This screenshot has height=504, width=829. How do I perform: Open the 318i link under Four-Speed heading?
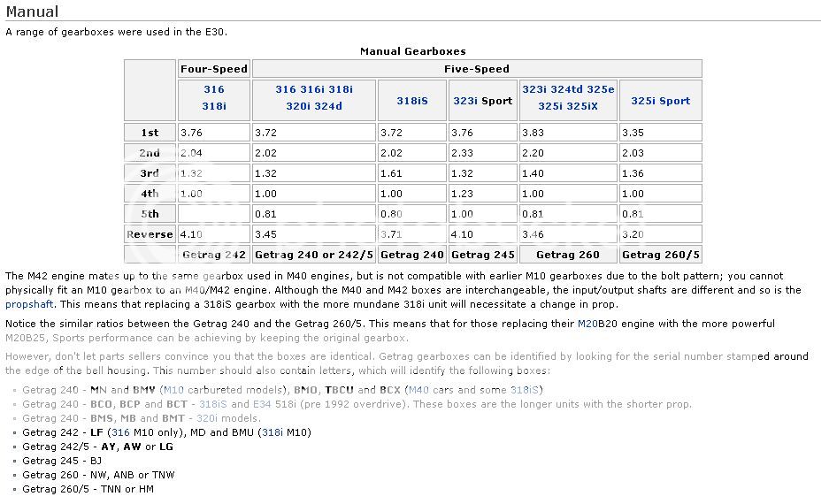(x=214, y=107)
